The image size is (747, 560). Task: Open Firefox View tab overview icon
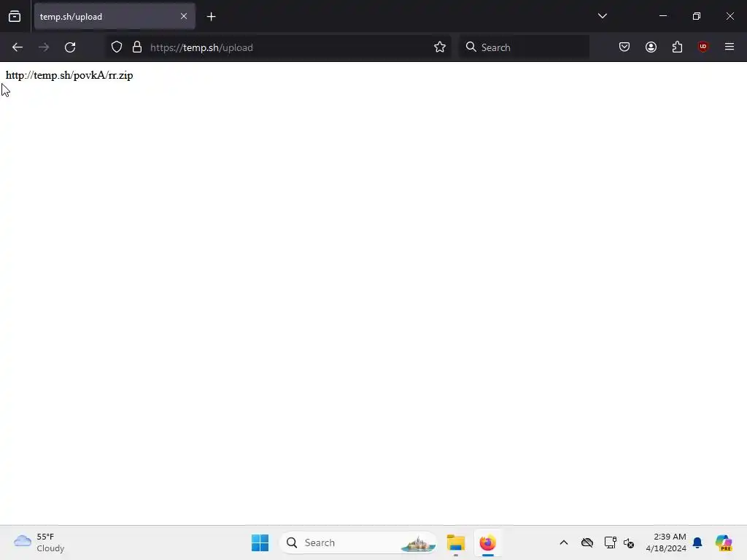[15, 16]
